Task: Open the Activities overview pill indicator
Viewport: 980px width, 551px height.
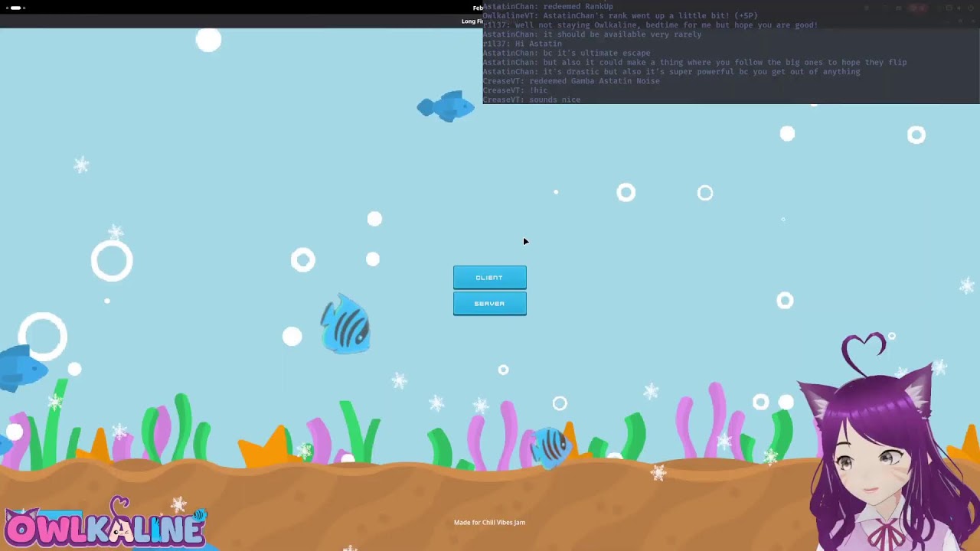Action: (15, 8)
